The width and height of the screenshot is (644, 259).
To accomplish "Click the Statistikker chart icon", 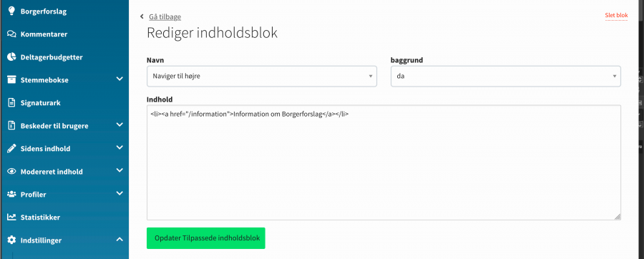I will (11, 217).
